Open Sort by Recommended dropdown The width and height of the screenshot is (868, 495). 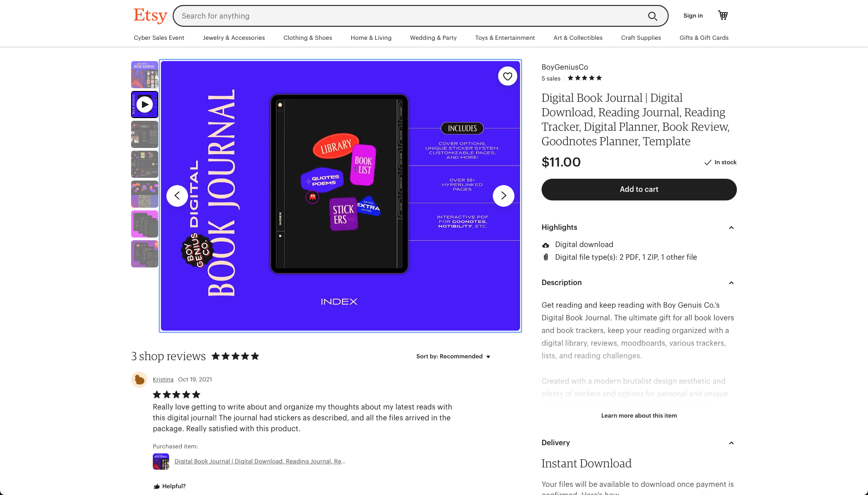[453, 357]
